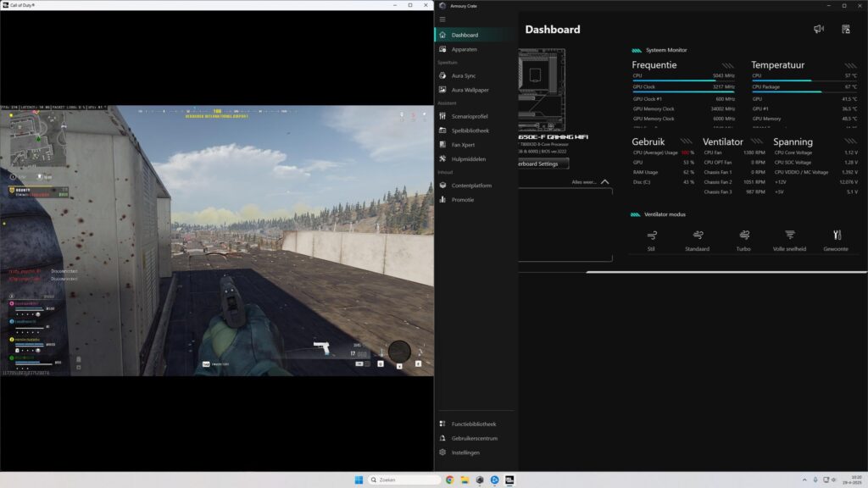This screenshot has height=488, width=868.
Task: Click the 'Disc (C:)' 43 % row
Action: coord(663,182)
